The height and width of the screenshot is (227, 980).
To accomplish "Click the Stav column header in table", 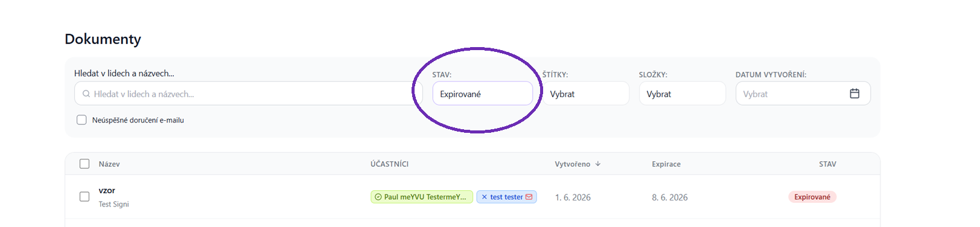I will coord(827,164).
